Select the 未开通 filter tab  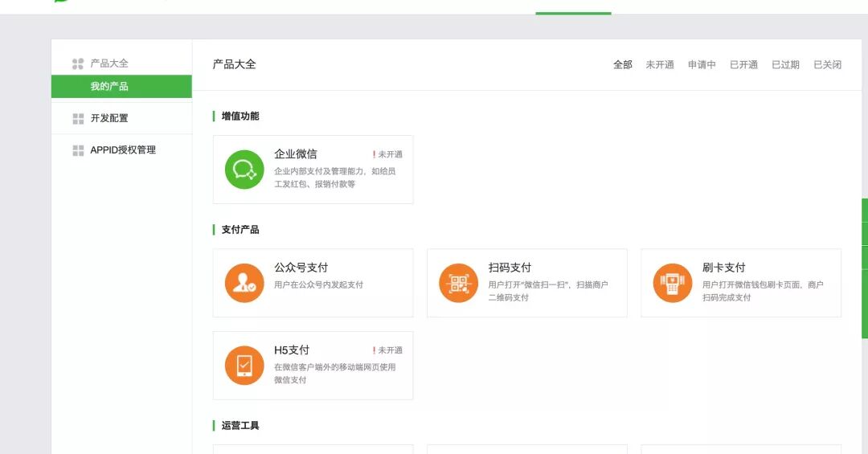660,65
